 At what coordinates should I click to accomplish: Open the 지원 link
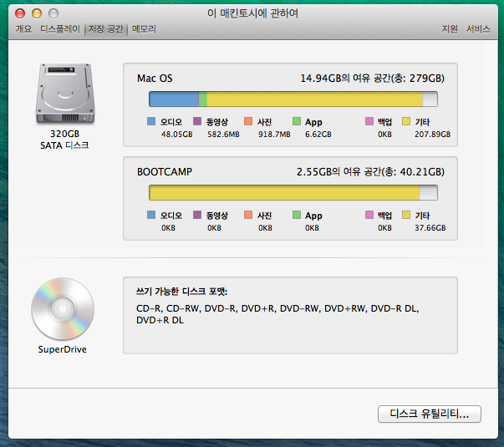[x=450, y=29]
